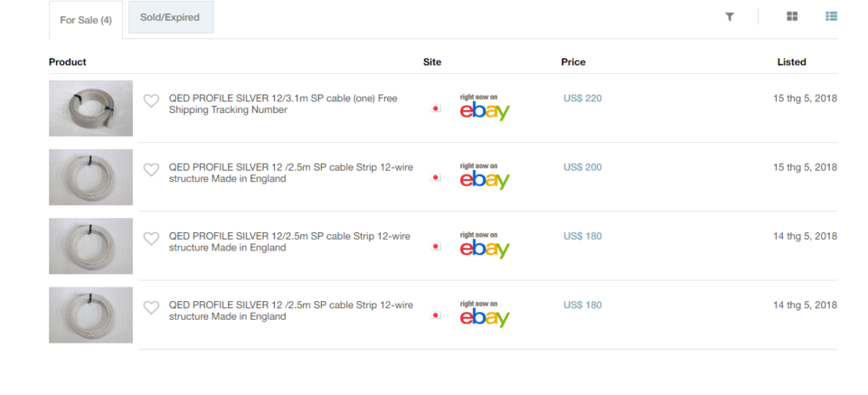Open the US$ 200 price link
This screenshot has height=395, width=868.
click(582, 167)
